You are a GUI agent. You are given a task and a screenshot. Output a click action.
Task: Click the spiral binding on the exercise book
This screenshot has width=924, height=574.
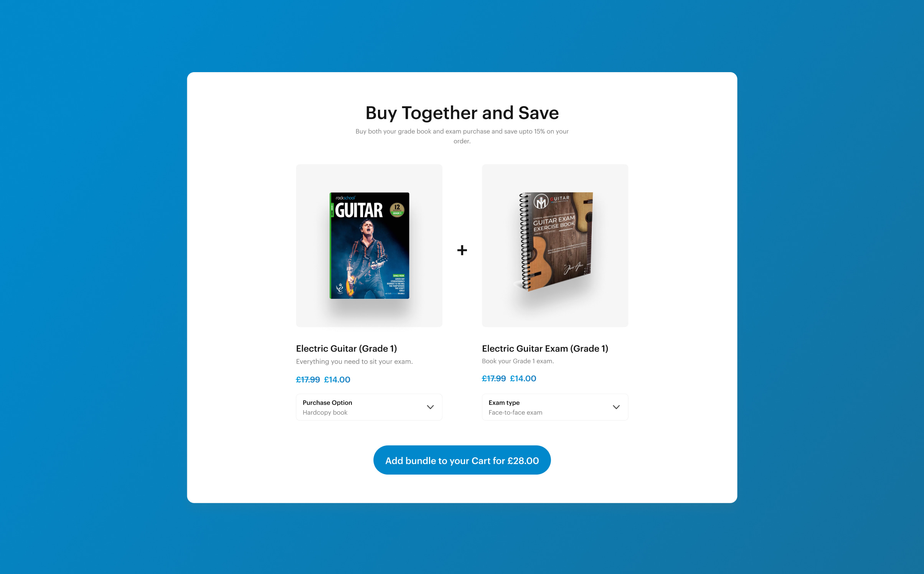point(525,242)
